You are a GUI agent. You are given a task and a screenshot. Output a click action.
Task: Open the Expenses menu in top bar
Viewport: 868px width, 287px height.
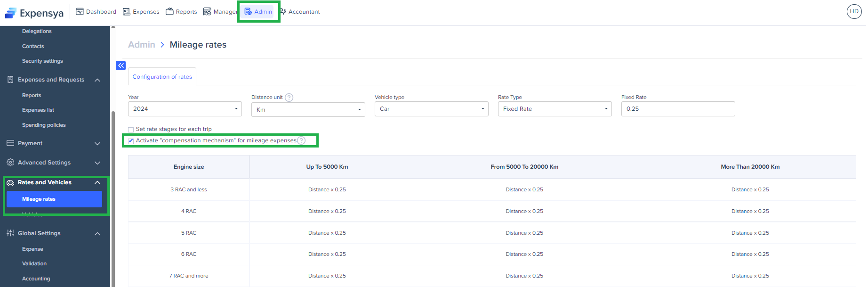(141, 12)
